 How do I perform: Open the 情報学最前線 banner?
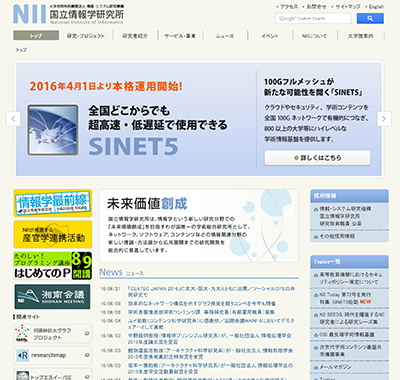(53, 203)
